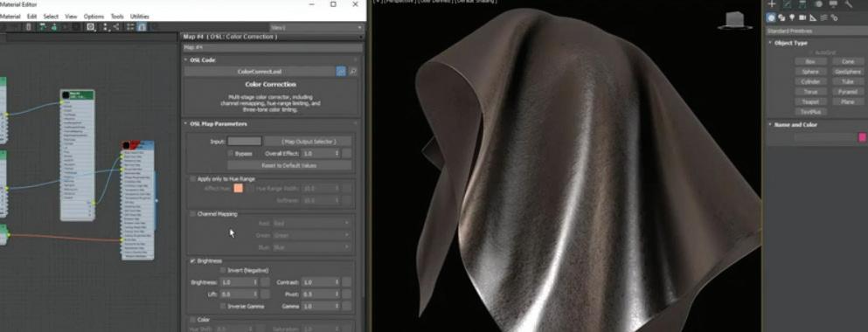868x332 pixels.
Task: Collapse the OSL Code rollout
Action: (186, 59)
